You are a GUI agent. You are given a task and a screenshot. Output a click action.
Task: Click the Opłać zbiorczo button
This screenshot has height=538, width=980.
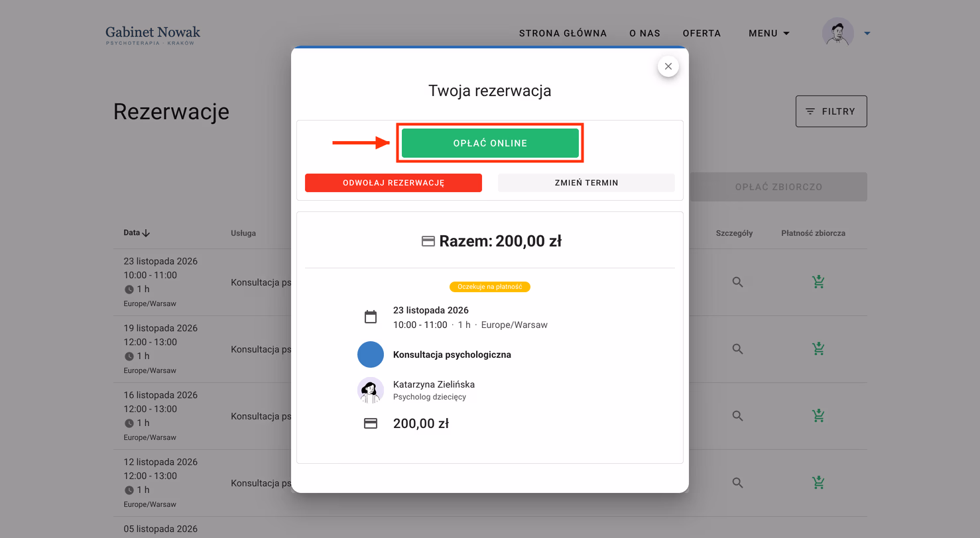pos(778,187)
